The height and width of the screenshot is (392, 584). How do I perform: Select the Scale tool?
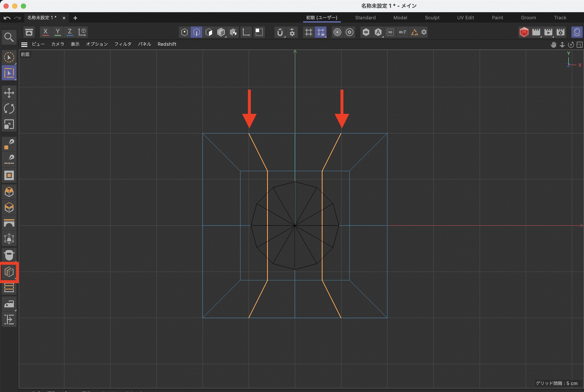click(x=9, y=124)
